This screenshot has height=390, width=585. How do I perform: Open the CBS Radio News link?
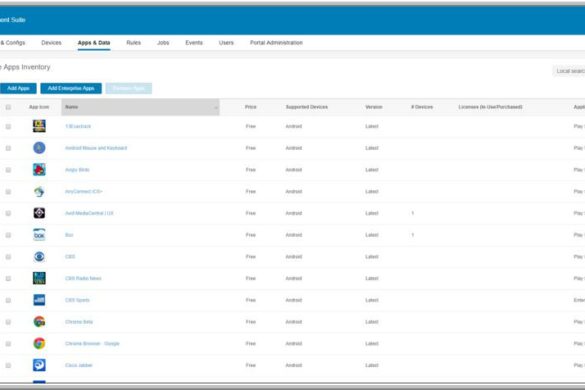[x=83, y=278]
